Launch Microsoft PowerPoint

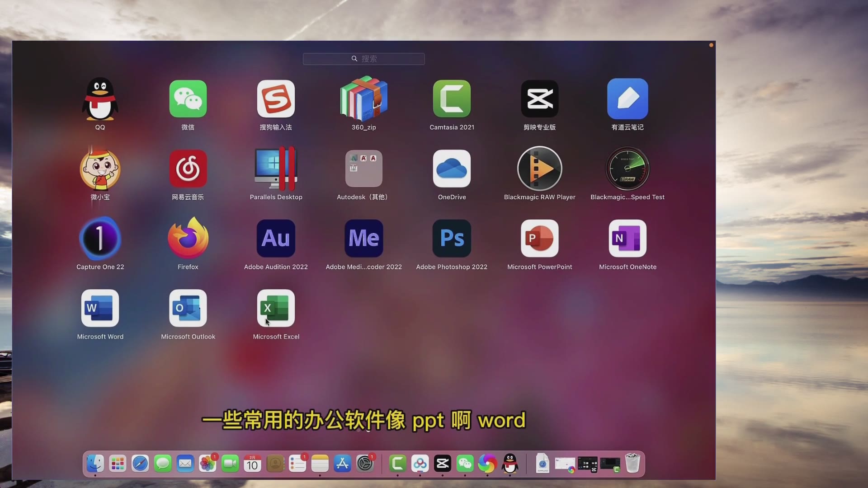coord(540,239)
